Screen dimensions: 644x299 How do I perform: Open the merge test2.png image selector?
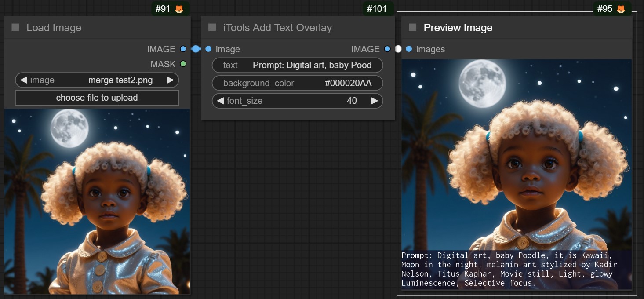pyautogui.click(x=97, y=80)
